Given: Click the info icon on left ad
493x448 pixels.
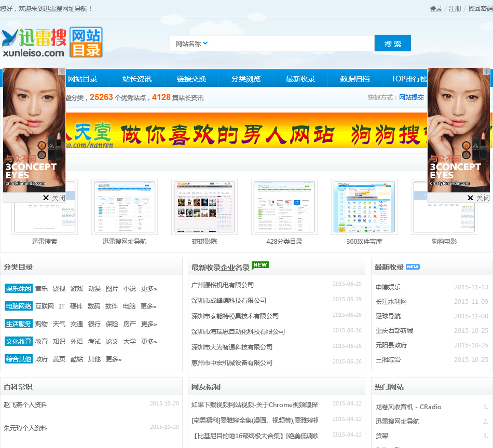Looking at the screenshot, I should [x=62, y=72].
